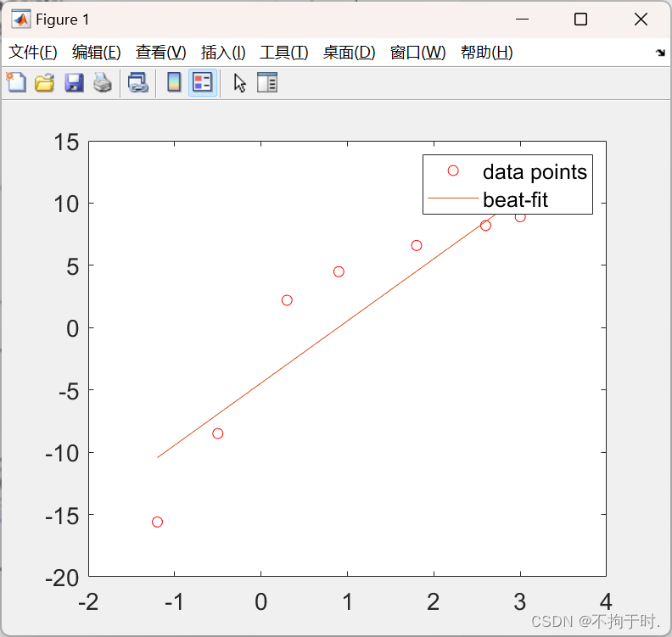Save the figure with the floppy disk icon
Image resolution: width=672 pixels, height=637 pixels.
pos(74,82)
